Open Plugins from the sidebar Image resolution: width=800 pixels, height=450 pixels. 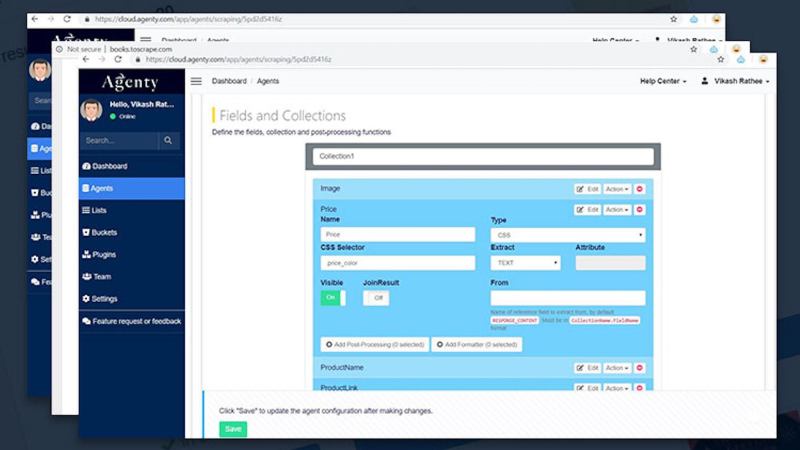(103, 255)
